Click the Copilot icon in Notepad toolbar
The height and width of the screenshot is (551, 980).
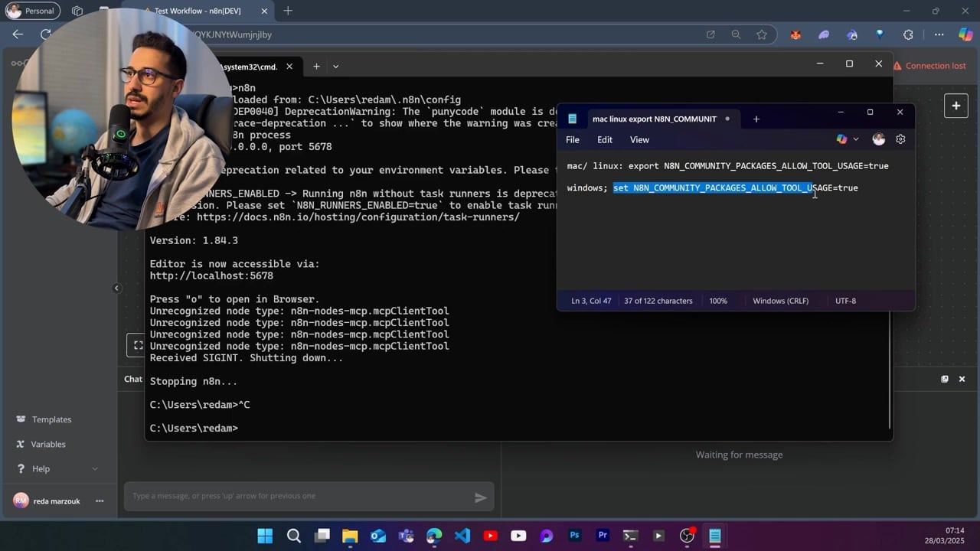[x=841, y=139]
